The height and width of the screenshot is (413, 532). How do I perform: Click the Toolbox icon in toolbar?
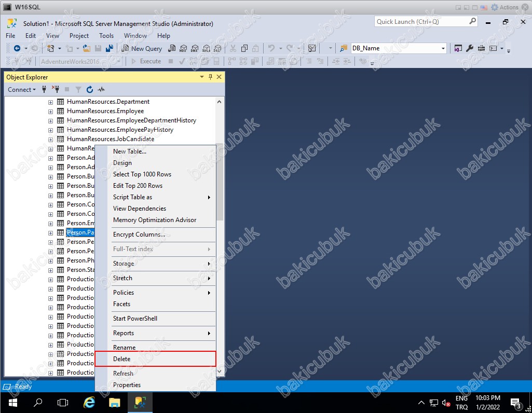(x=481, y=48)
